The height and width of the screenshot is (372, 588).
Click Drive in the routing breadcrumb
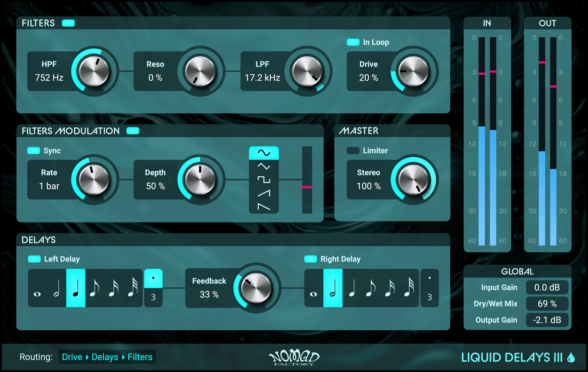(x=72, y=357)
